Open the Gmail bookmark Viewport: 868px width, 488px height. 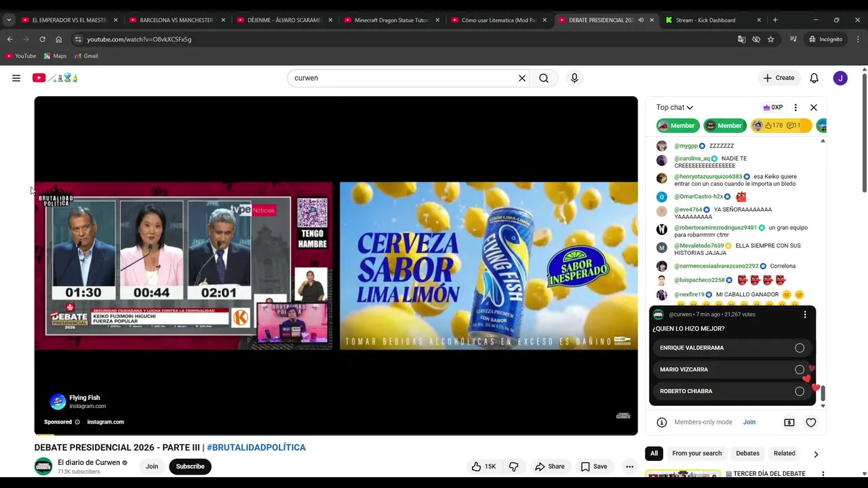[86, 56]
